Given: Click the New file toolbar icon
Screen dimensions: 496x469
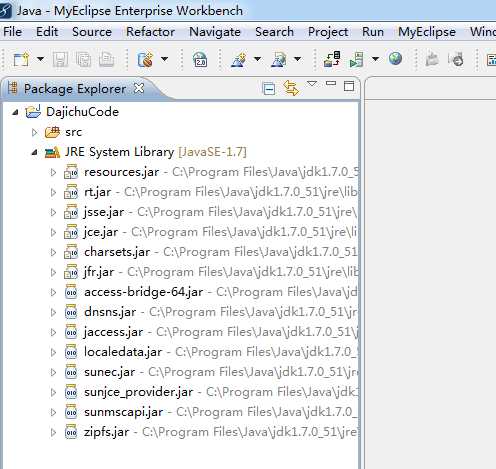Looking at the screenshot, I should click(21, 60).
